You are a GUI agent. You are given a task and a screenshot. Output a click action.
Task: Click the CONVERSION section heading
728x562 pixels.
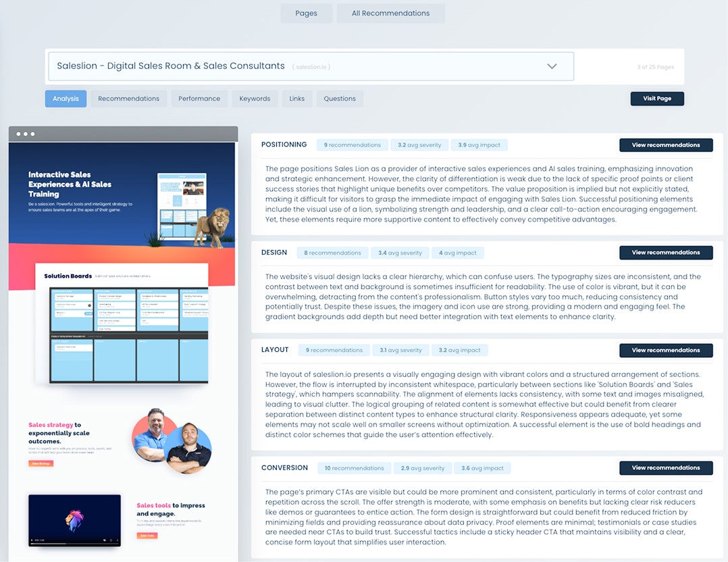pyautogui.click(x=284, y=467)
